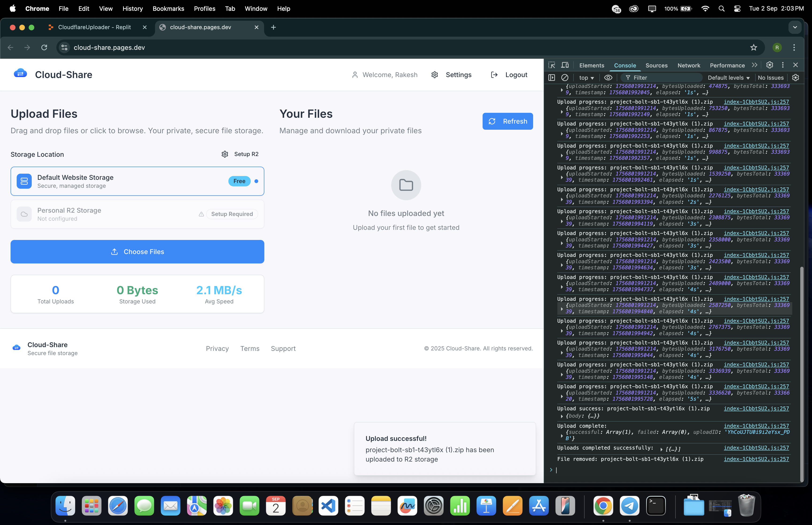Open the Privacy footer link
This screenshot has height=525, width=812.
click(217, 349)
